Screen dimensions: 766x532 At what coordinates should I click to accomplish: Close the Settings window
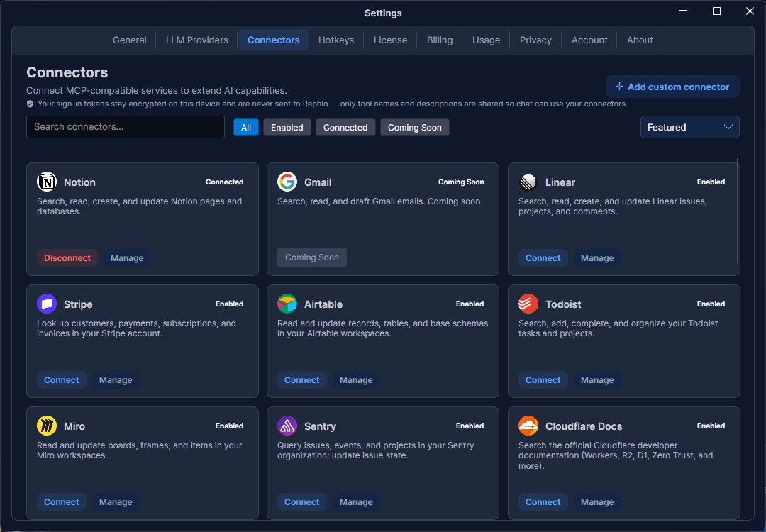(750, 11)
